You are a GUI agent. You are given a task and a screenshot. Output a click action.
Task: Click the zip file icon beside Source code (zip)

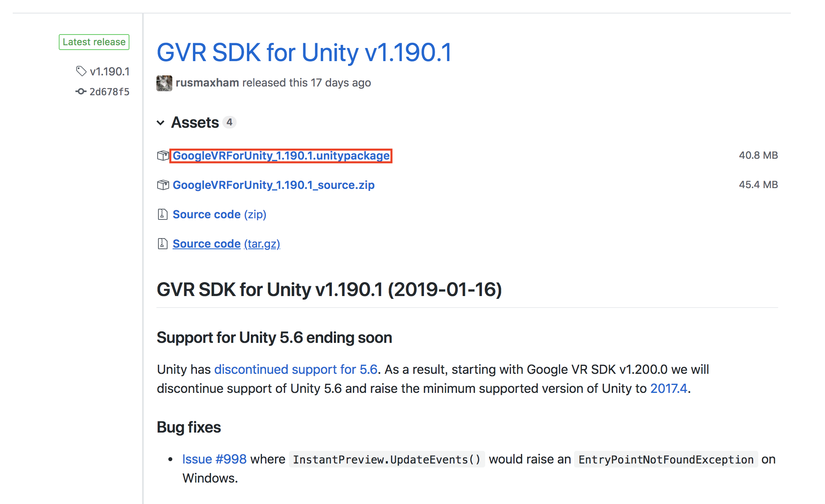[x=162, y=214]
